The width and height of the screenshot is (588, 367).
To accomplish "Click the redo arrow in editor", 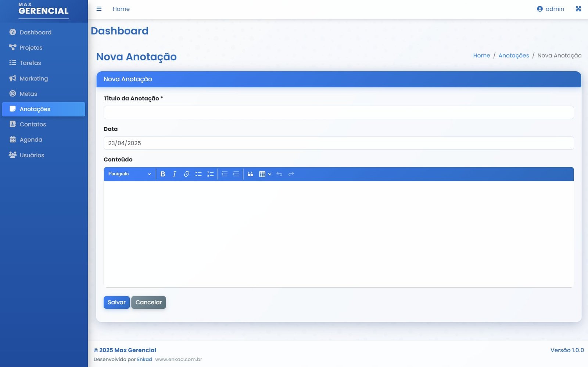I will pyautogui.click(x=291, y=174).
